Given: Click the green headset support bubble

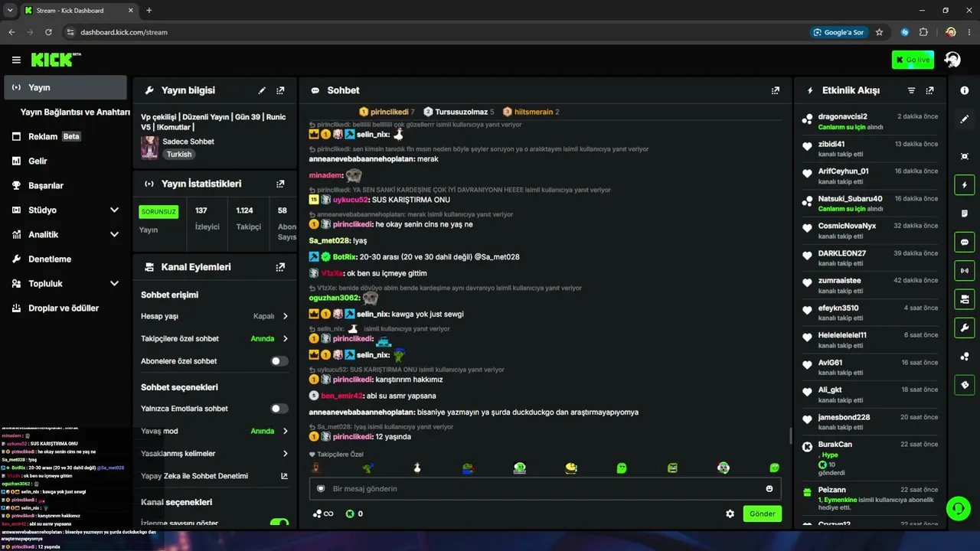Looking at the screenshot, I should coord(958,508).
